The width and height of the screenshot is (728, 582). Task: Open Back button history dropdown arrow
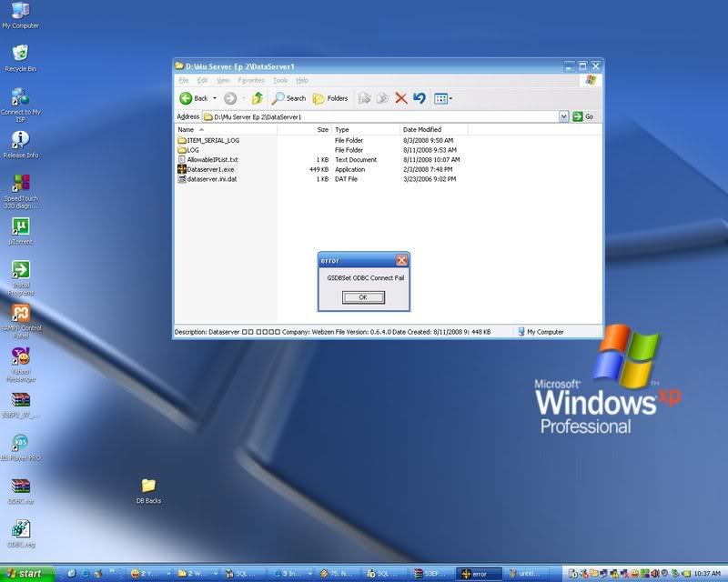(x=216, y=98)
